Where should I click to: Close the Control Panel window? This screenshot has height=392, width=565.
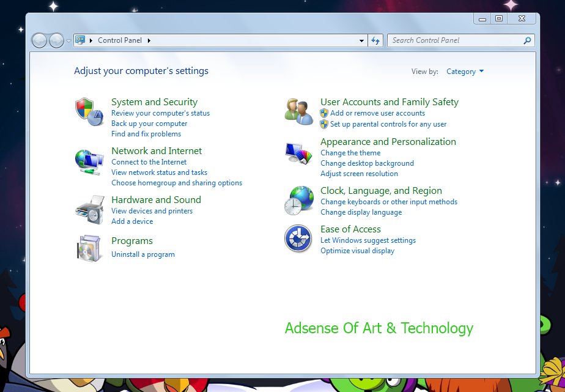click(x=522, y=19)
